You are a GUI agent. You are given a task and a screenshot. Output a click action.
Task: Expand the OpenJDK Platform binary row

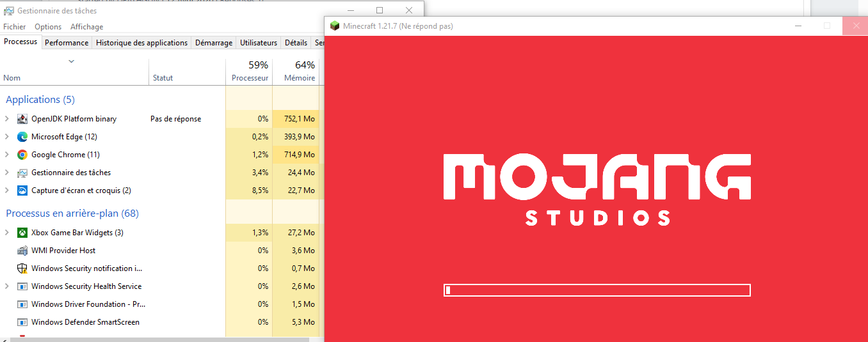click(x=7, y=119)
